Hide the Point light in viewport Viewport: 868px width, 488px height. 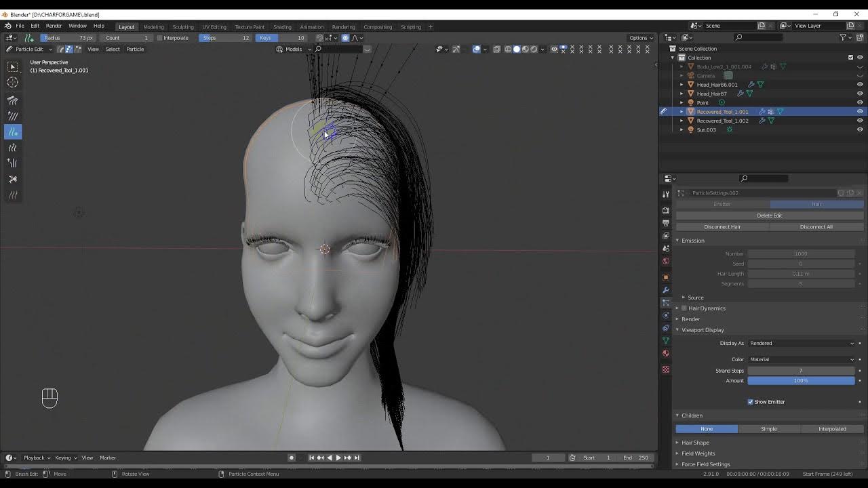point(860,102)
